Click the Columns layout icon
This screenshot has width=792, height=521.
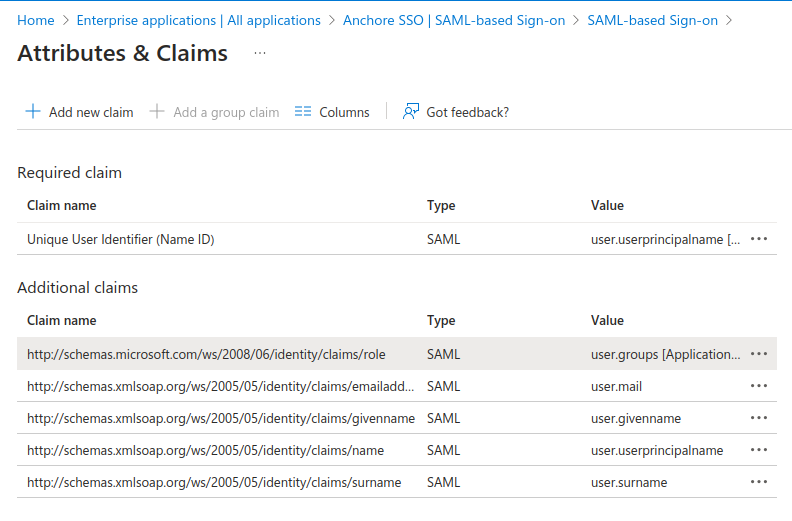click(x=304, y=112)
